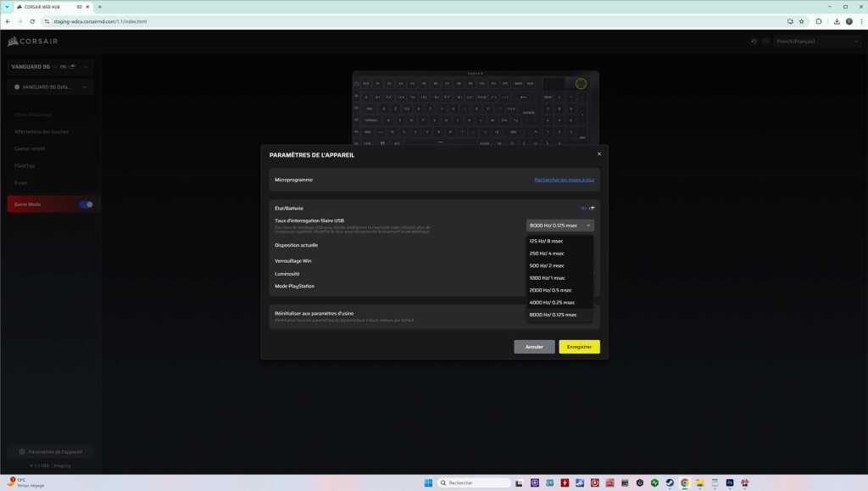Open the USB polling rate dropdown
Screen dimensions: 868x491
pos(559,226)
